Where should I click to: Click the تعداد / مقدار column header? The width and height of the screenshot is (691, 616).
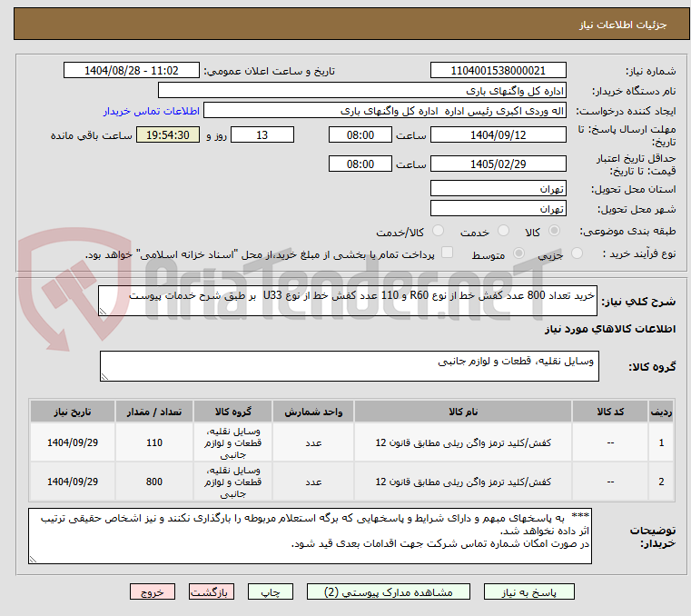pos(154,412)
